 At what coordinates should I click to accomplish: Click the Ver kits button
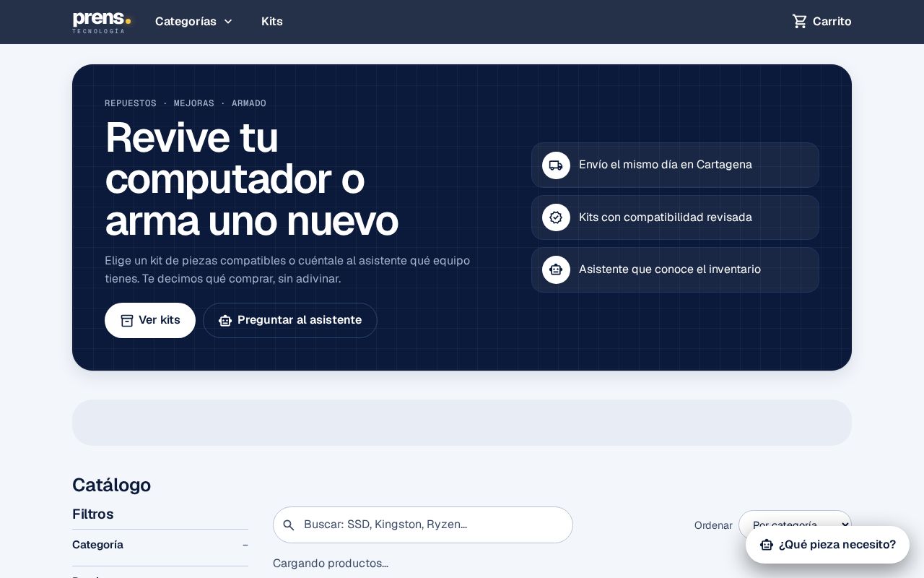(150, 320)
